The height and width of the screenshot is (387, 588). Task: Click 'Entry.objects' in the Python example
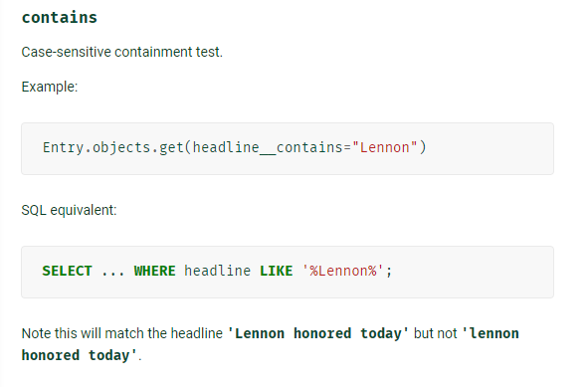97,147
